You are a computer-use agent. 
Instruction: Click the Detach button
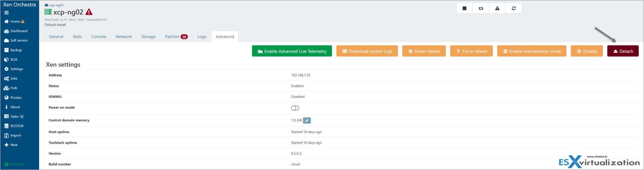623,51
